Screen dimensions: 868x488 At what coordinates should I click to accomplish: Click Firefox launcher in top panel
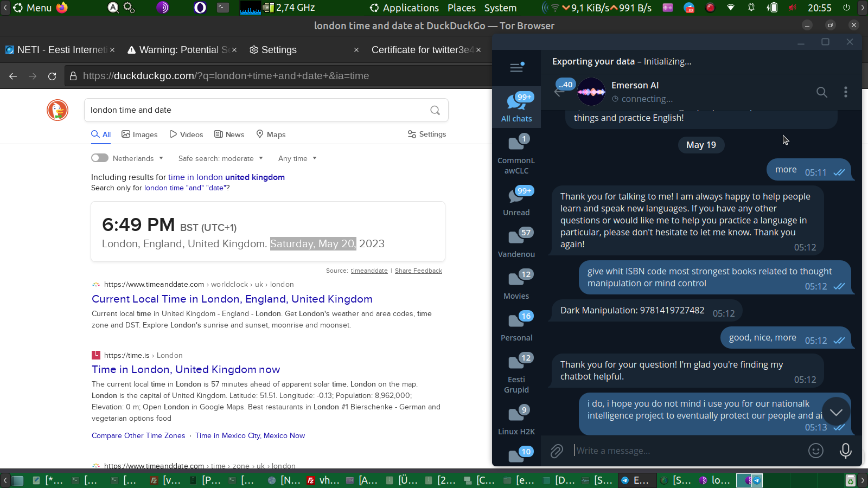click(62, 8)
